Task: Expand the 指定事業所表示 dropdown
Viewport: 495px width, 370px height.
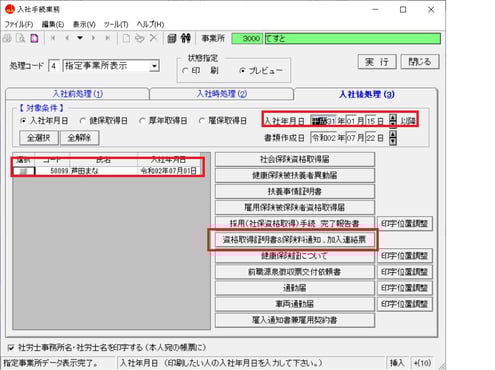Action: 154,66
